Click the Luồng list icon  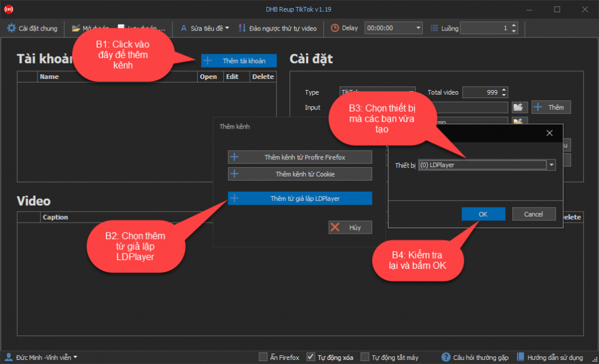pos(434,28)
